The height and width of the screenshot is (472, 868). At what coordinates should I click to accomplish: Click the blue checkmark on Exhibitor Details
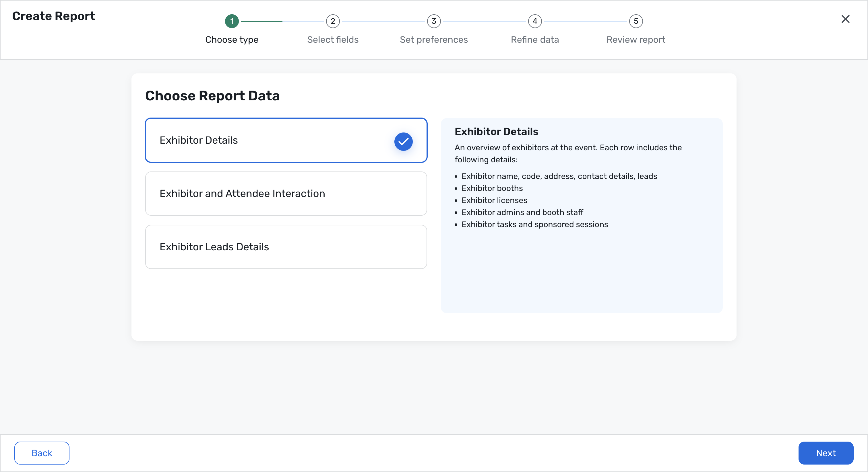pos(403,141)
